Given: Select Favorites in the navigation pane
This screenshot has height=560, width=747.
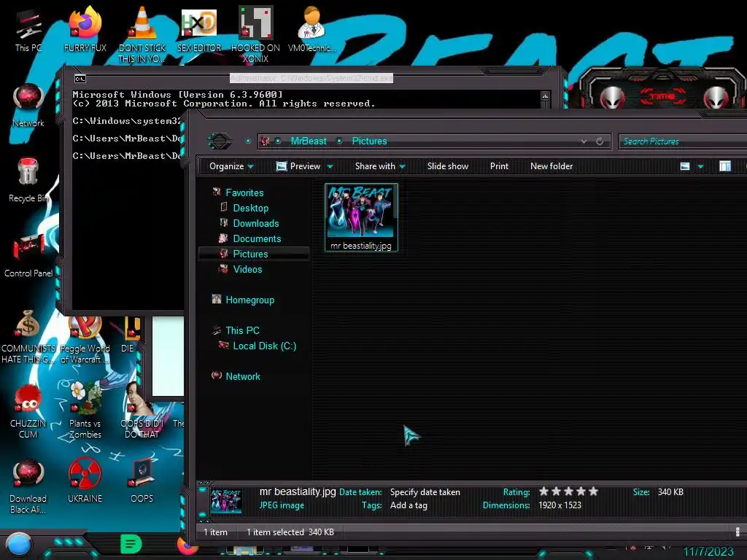Looking at the screenshot, I should (x=244, y=192).
